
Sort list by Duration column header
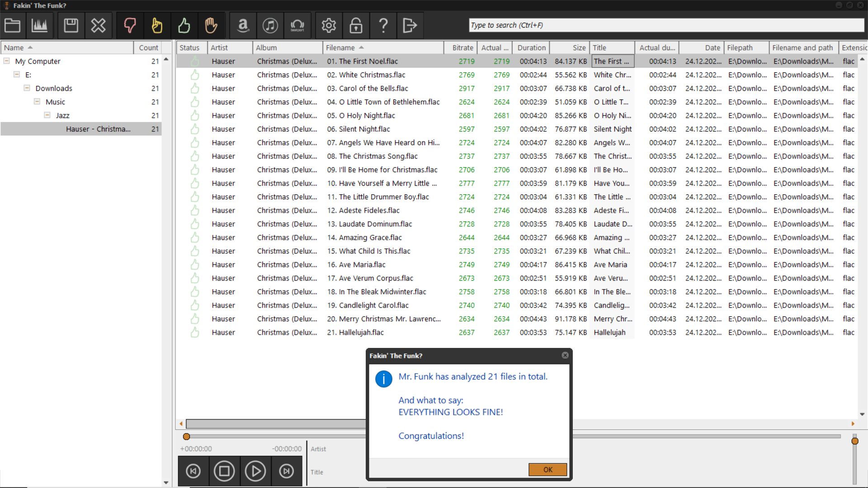coord(531,47)
